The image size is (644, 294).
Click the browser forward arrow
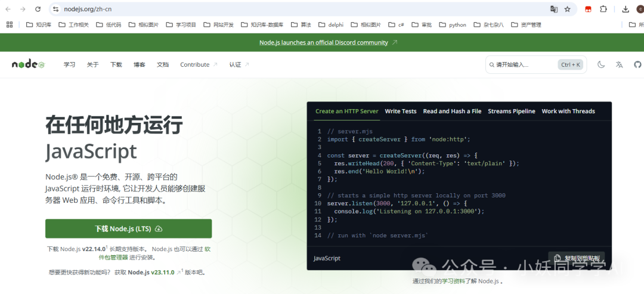click(x=23, y=9)
